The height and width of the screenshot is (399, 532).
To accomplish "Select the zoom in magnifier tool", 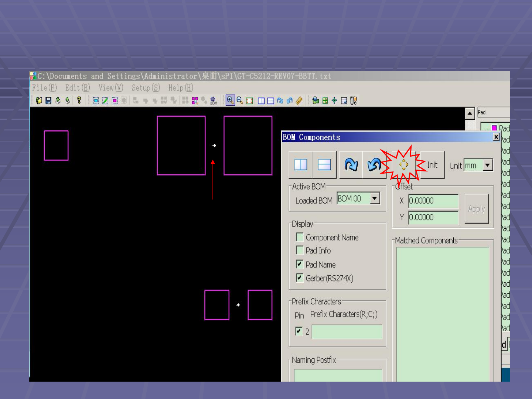I will click(230, 100).
